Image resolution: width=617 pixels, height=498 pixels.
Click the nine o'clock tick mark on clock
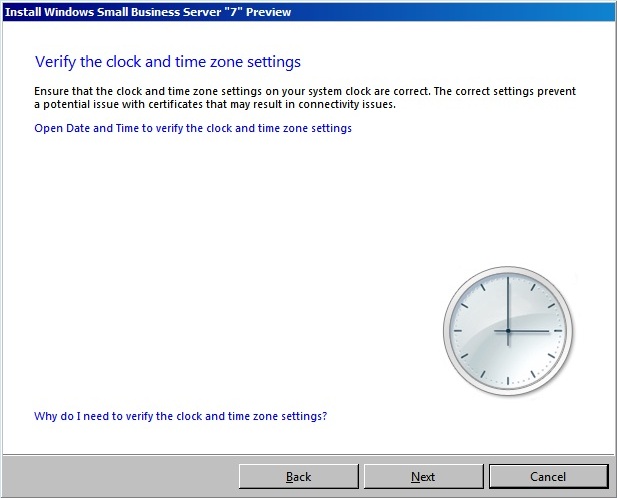pos(458,331)
